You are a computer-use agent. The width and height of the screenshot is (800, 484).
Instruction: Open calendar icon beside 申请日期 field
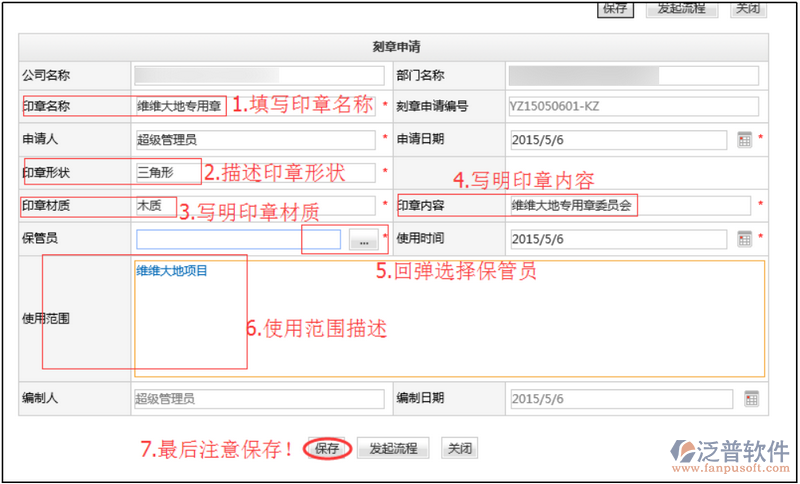[744, 140]
